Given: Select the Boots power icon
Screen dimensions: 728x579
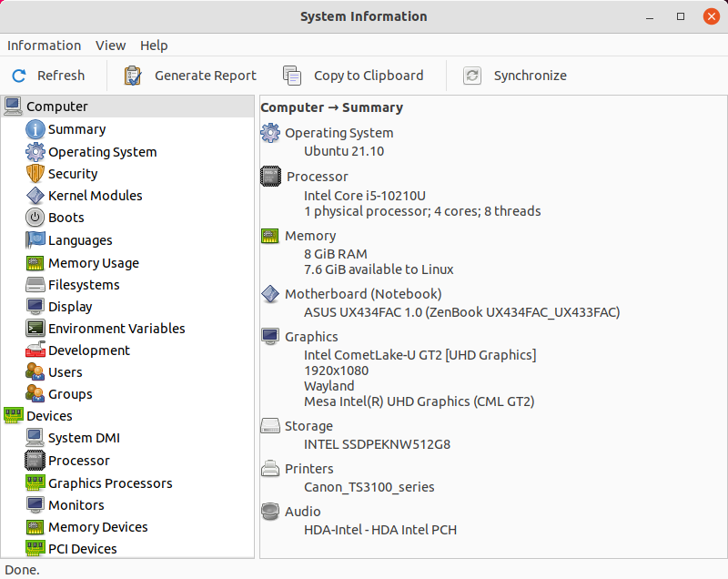Looking at the screenshot, I should 35,218.
